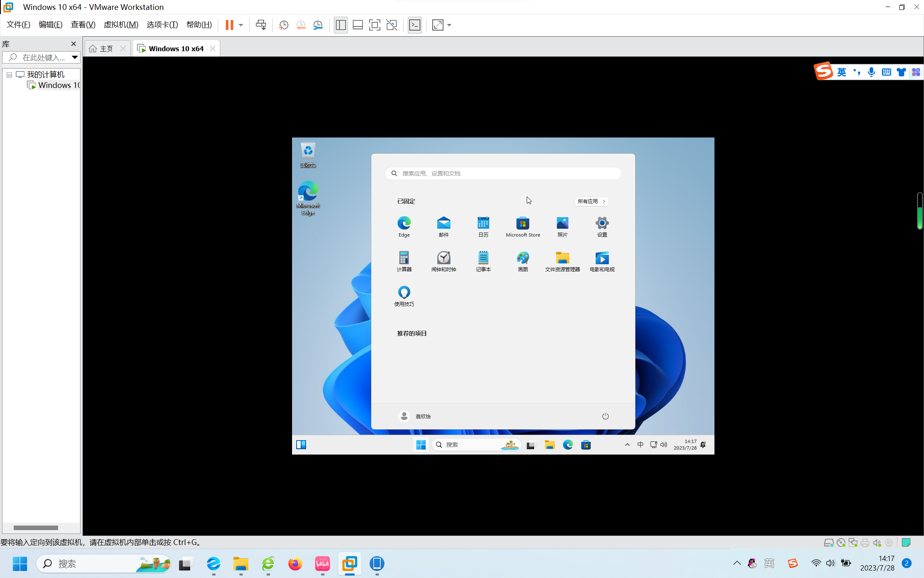Toggle library sidebar visibility button

click(341, 25)
